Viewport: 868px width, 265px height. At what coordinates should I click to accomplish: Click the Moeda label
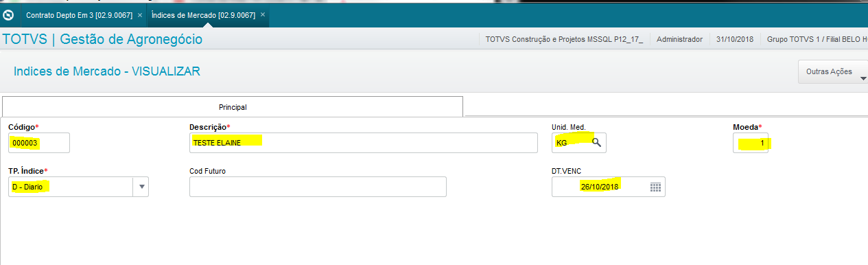[x=747, y=127]
